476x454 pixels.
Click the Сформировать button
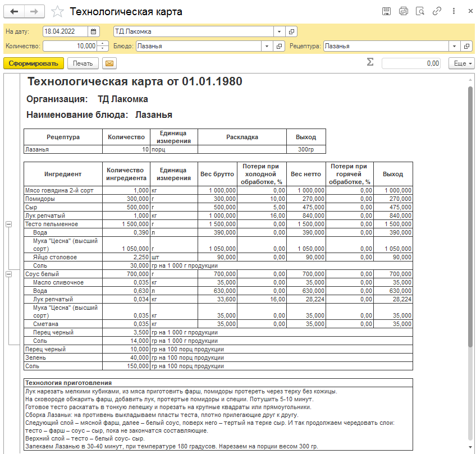[x=33, y=63]
